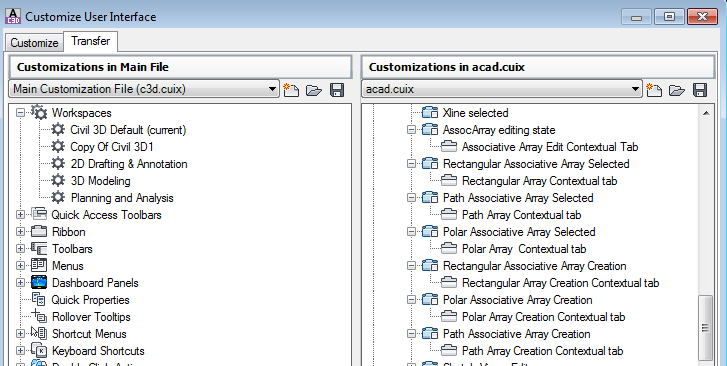This screenshot has width=727, height=366.
Task: Select Path Array Contextual tab item
Action: (x=521, y=215)
